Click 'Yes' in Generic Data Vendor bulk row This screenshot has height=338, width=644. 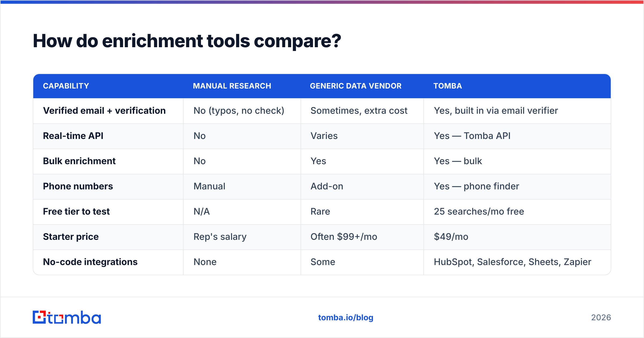click(318, 161)
